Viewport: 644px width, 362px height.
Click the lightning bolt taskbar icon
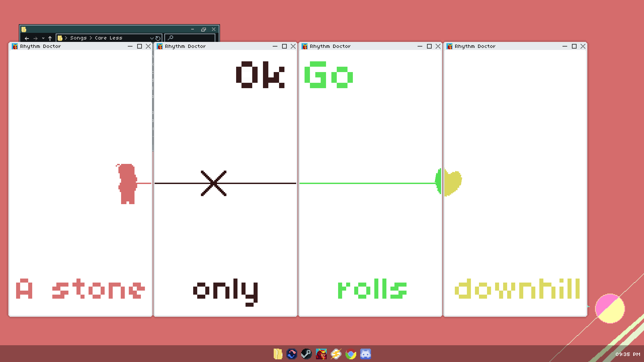click(x=336, y=354)
